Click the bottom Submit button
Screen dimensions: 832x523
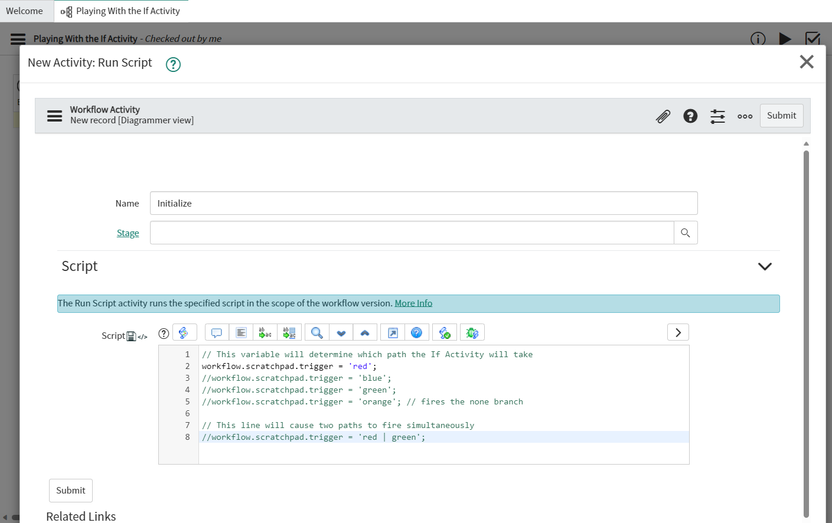click(71, 490)
